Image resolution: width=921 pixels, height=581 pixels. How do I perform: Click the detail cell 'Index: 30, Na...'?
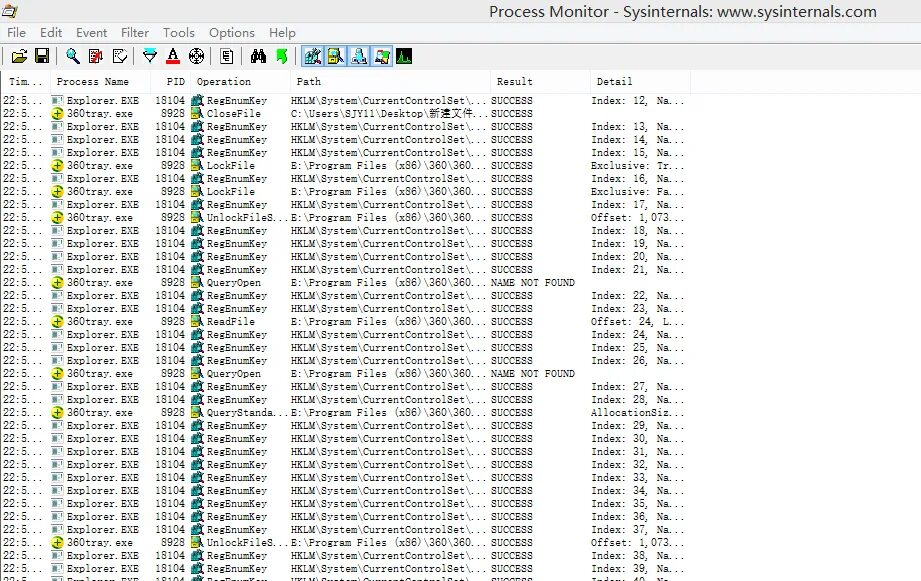(637, 438)
